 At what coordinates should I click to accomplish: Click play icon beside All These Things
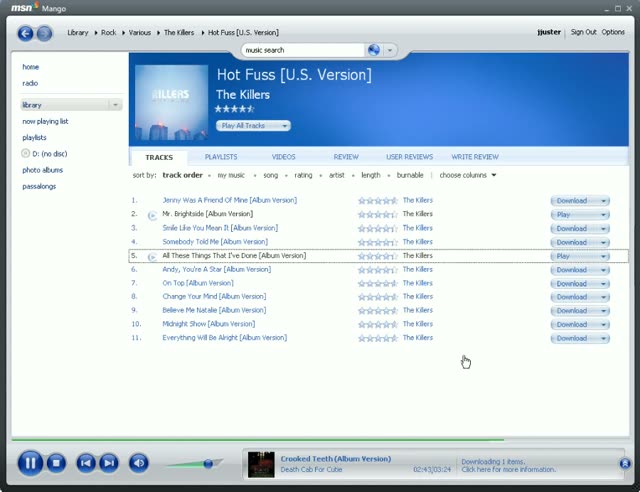152,257
